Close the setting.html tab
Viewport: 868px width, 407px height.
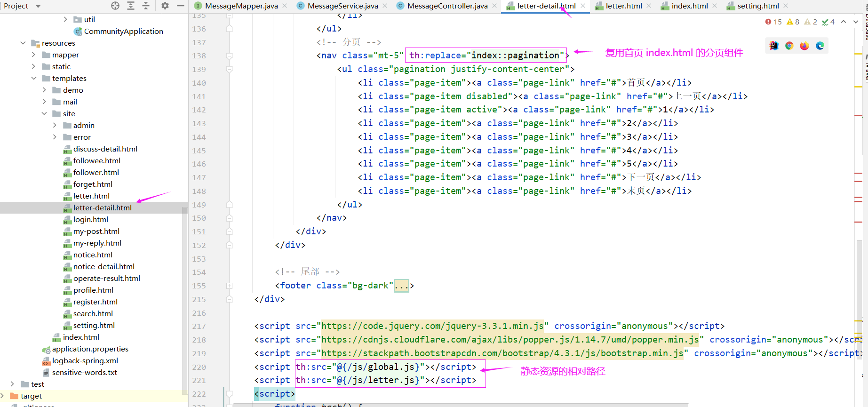(x=786, y=6)
